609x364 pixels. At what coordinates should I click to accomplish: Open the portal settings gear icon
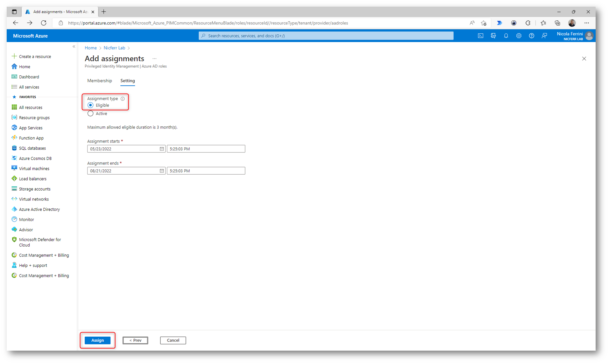[519, 36]
